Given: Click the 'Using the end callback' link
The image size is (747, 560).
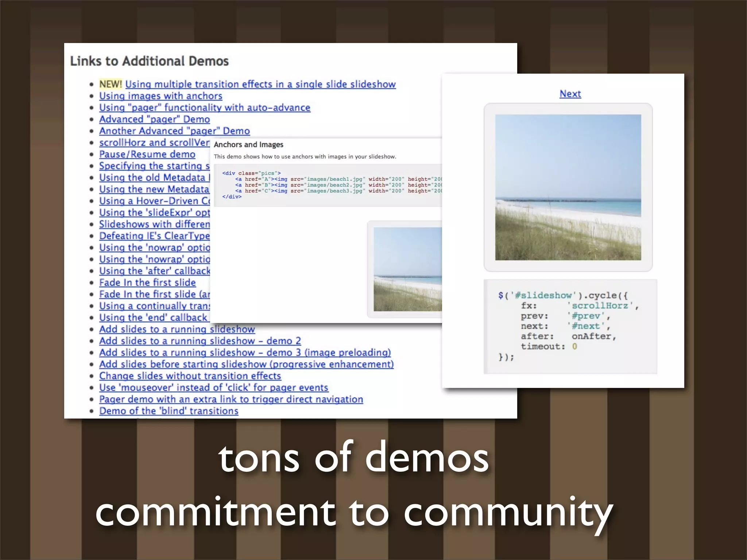Looking at the screenshot, I should (153, 318).
